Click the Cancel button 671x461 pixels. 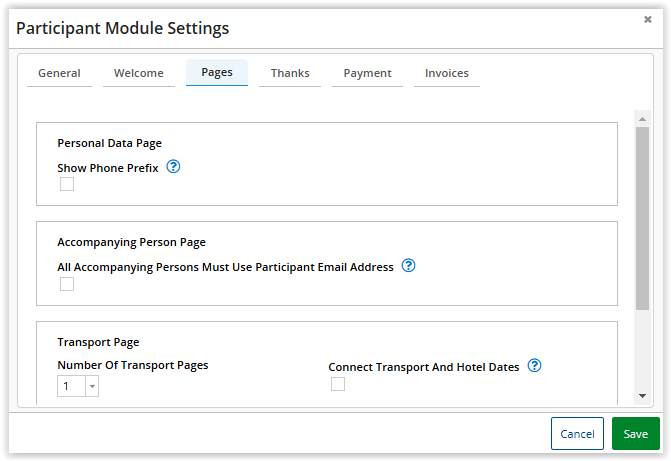tap(577, 434)
